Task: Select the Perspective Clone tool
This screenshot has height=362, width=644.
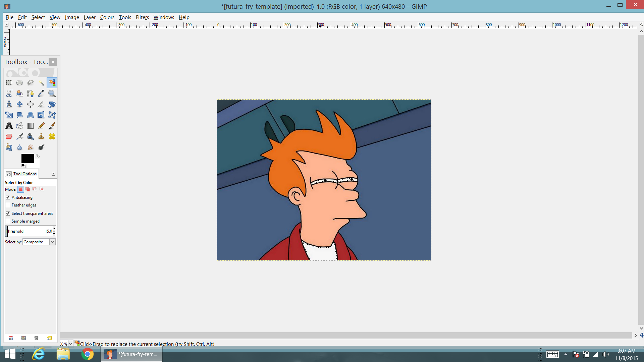Action: (x=9, y=147)
